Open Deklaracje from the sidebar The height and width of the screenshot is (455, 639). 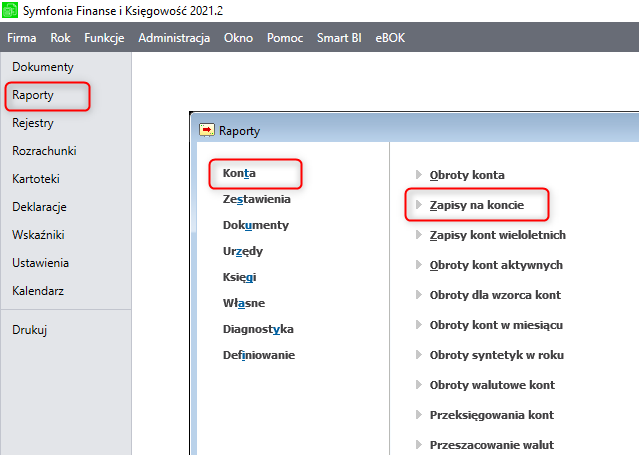pos(39,207)
